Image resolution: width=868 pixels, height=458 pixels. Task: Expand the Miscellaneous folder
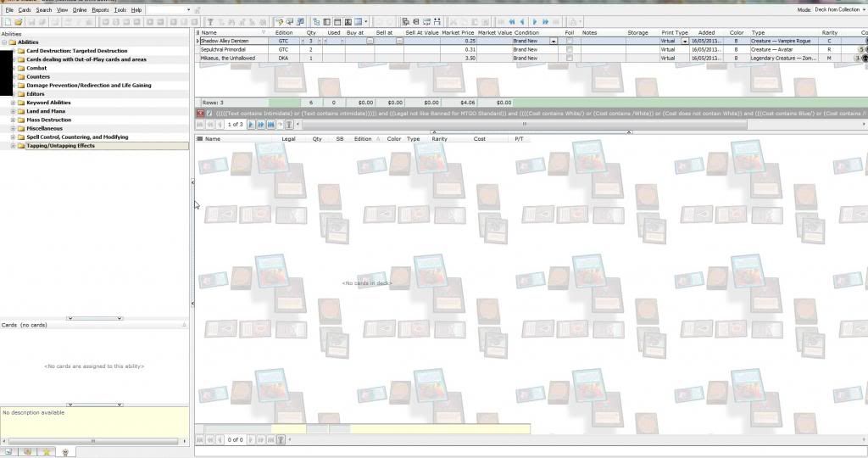(14, 128)
